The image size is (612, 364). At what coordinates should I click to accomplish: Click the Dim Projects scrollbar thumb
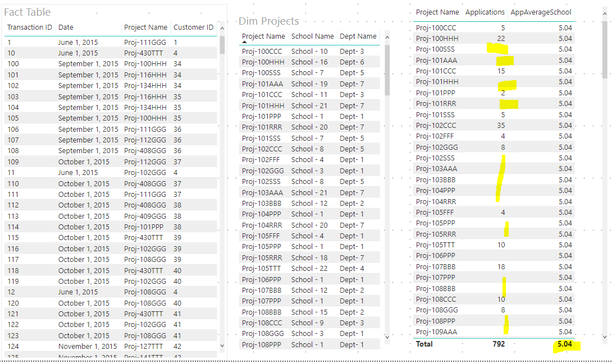pyautogui.click(x=387, y=70)
